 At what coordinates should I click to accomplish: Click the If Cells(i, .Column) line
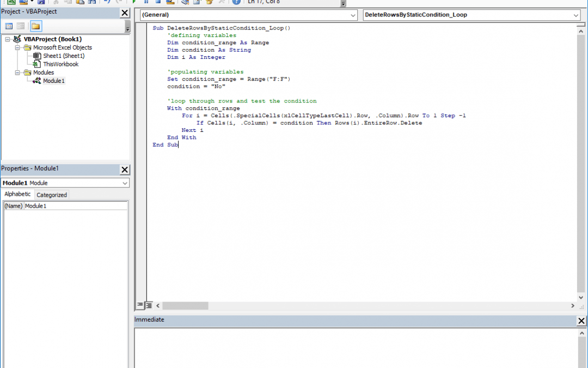[x=309, y=123]
